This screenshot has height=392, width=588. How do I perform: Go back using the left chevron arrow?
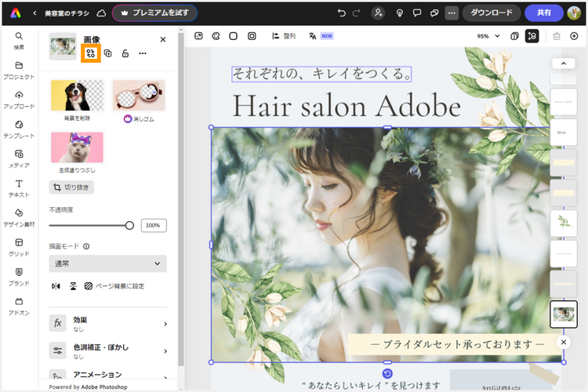click(34, 13)
